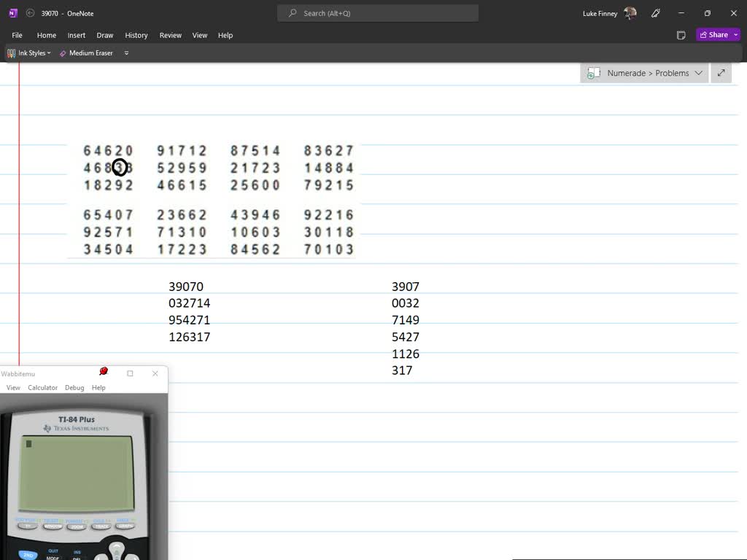The image size is (747, 560).
Task: Expand the Numerade > Problems notebook dropdown
Action: 698,73
